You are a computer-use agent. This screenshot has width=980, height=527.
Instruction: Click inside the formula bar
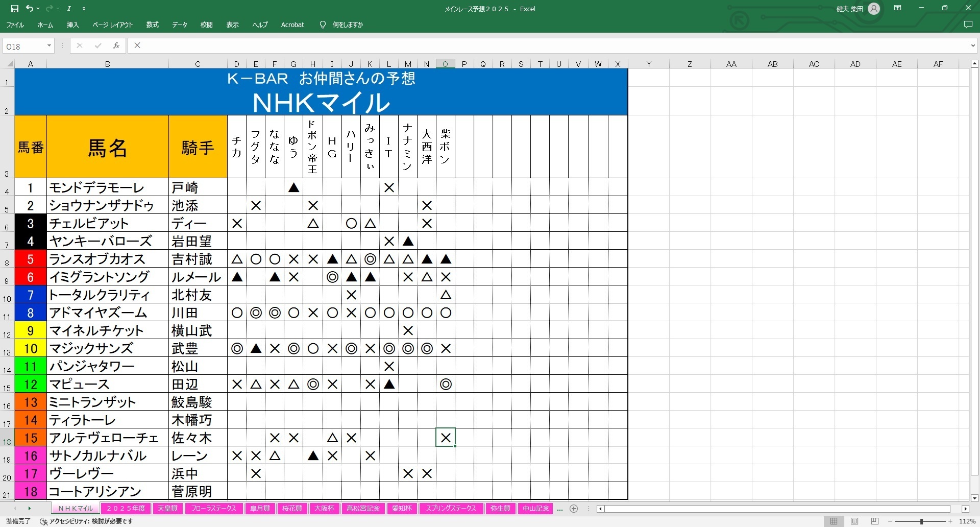click(549, 46)
